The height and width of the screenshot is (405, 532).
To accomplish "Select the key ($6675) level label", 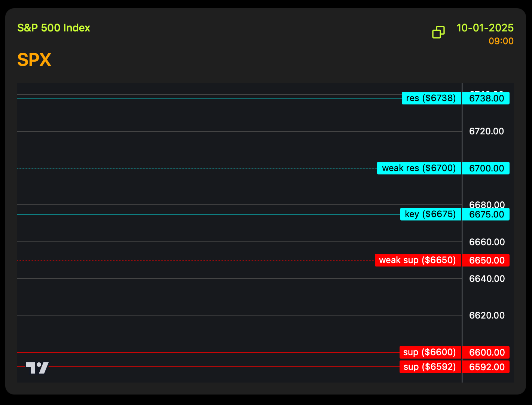I will (x=430, y=214).
